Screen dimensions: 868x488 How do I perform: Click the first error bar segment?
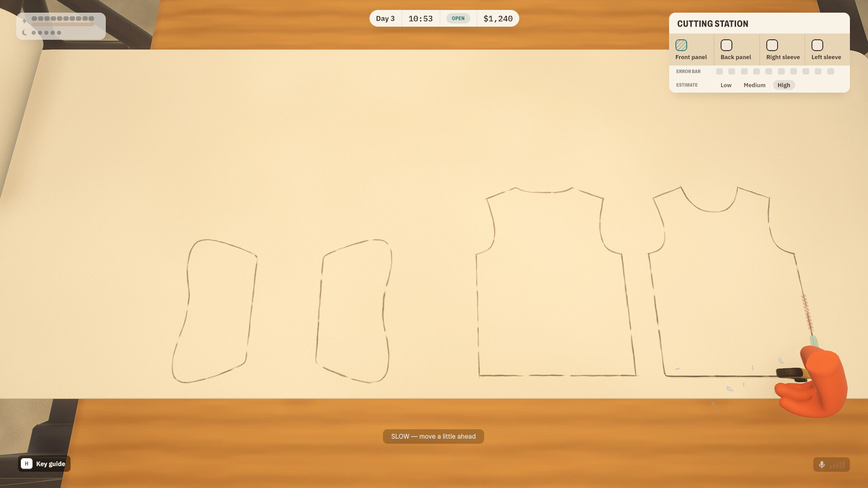pos(719,71)
